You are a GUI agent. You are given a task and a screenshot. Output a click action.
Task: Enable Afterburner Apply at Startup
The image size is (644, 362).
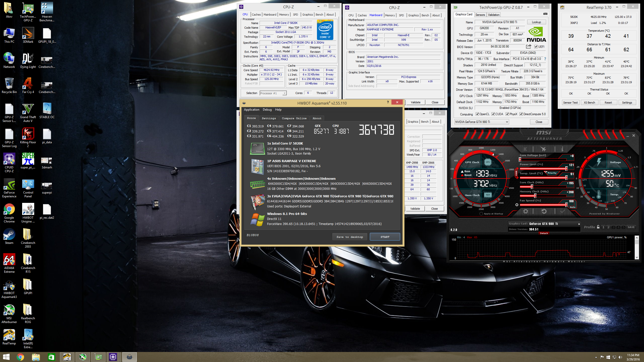tap(481, 214)
